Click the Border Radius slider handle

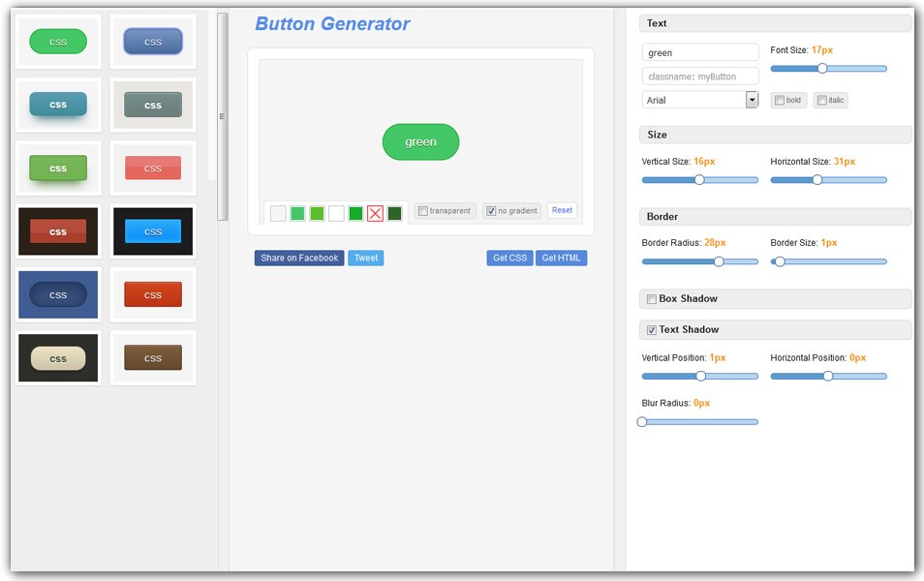click(x=717, y=261)
